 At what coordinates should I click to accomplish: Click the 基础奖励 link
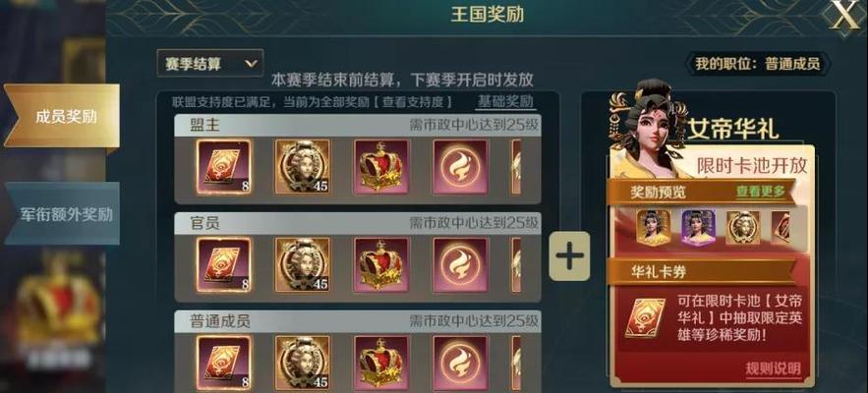tap(505, 102)
